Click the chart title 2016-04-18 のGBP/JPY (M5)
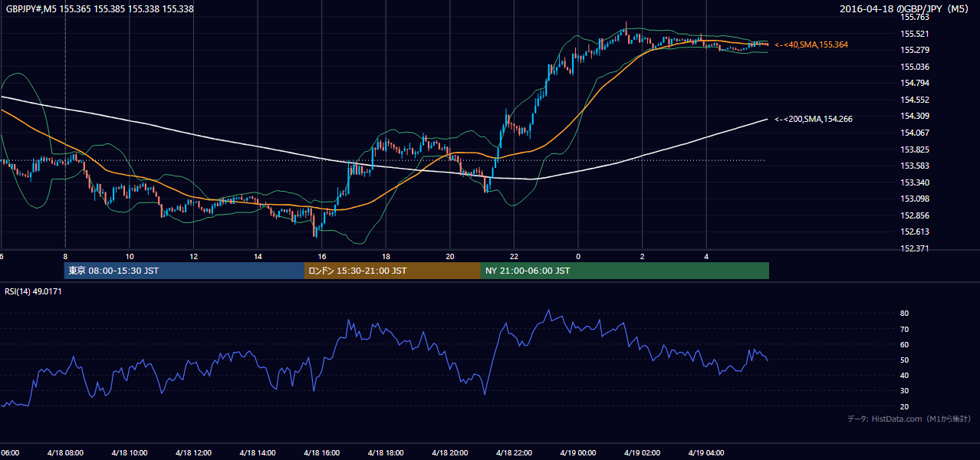The height and width of the screenshot is (460, 980). tap(905, 9)
